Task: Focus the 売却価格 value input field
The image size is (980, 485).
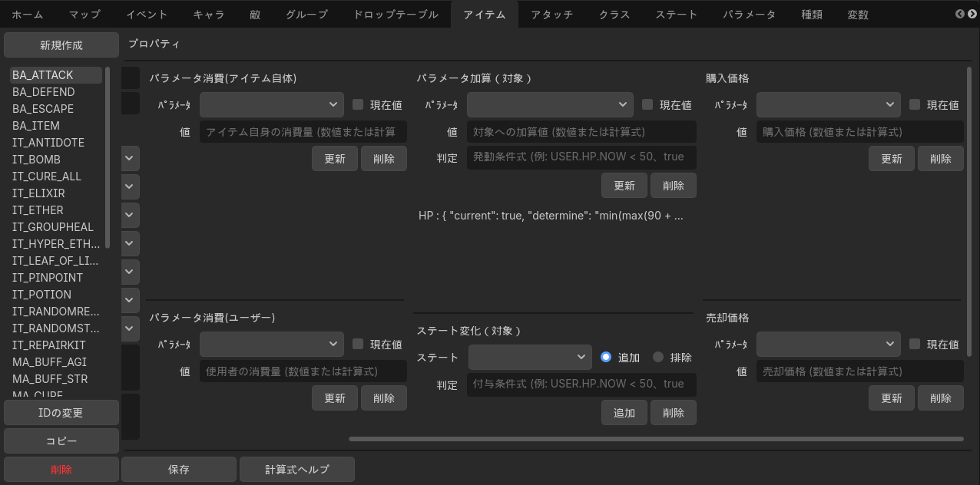Action: [x=860, y=371]
